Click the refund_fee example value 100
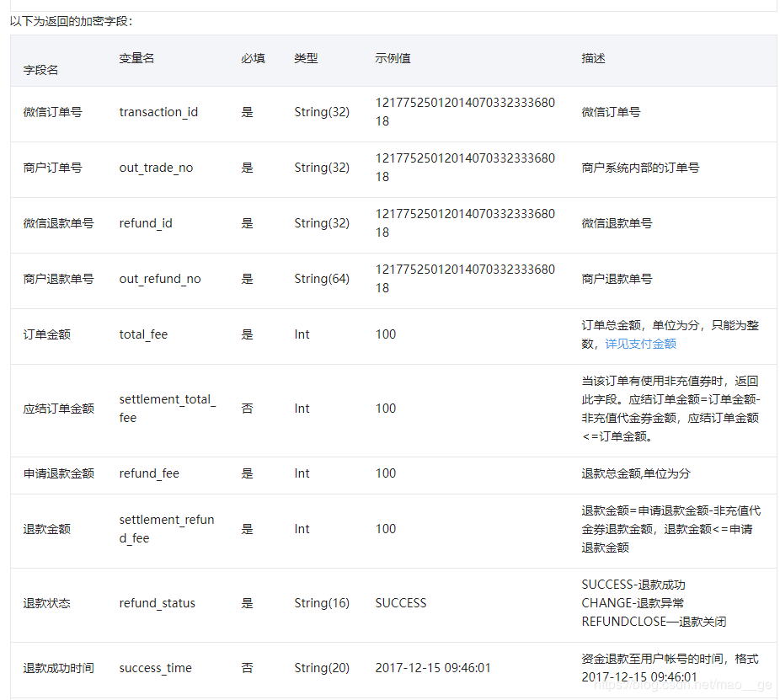 [x=385, y=473]
